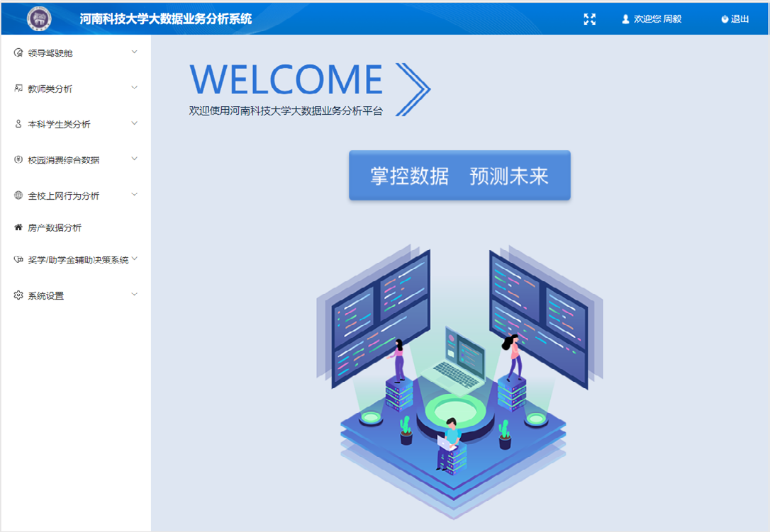Click the 校园消费综合数据 icon
The image size is (770, 532).
(x=18, y=159)
